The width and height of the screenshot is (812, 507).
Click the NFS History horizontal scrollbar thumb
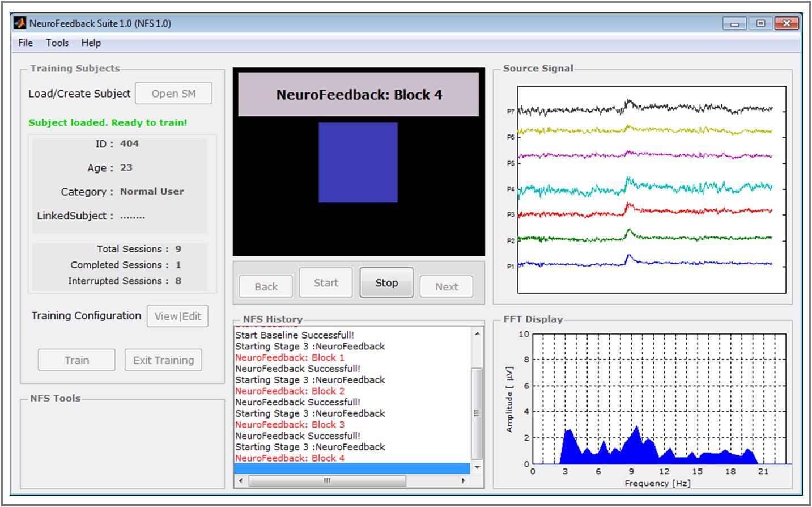click(x=327, y=481)
